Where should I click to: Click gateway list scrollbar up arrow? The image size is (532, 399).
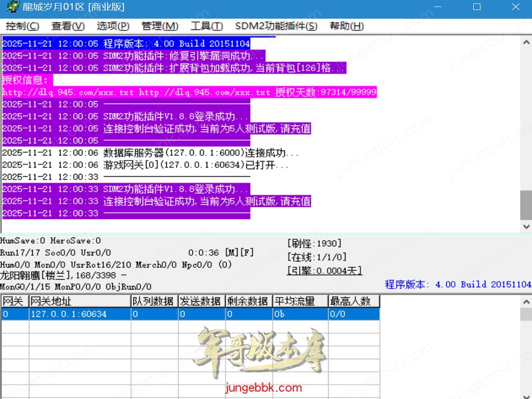click(x=526, y=300)
